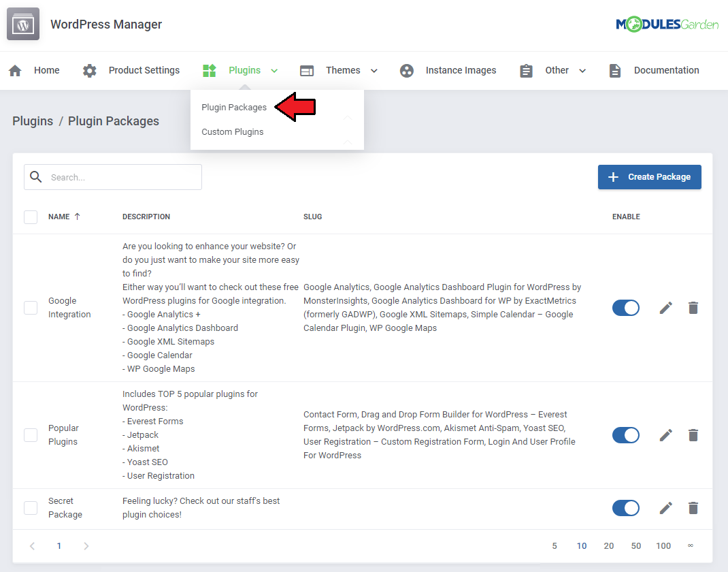Click the Other clipboard icon
This screenshot has width=728, height=572.
coord(526,71)
